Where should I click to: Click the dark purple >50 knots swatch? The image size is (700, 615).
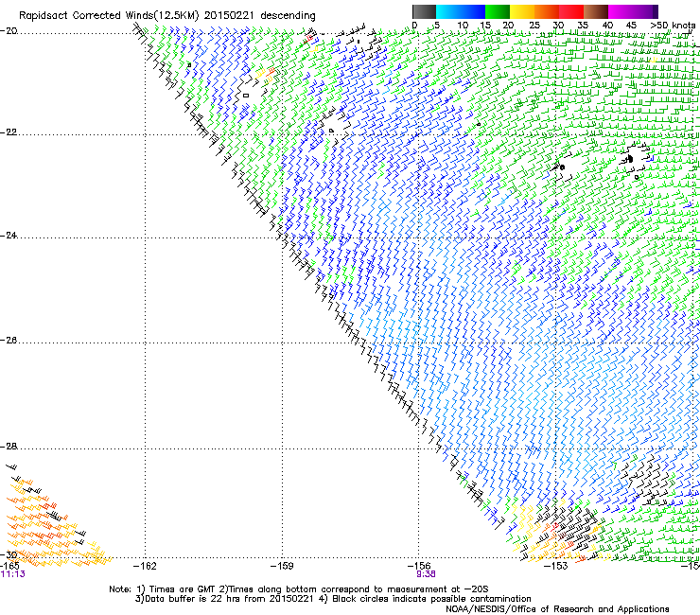point(656,11)
